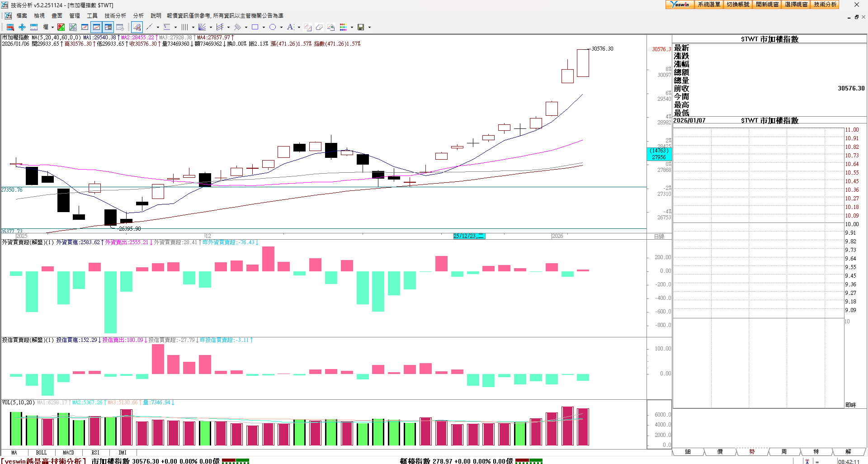868x464 pixels.
Task: Toggle the second highlighted chart panel button
Action: [108, 27]
